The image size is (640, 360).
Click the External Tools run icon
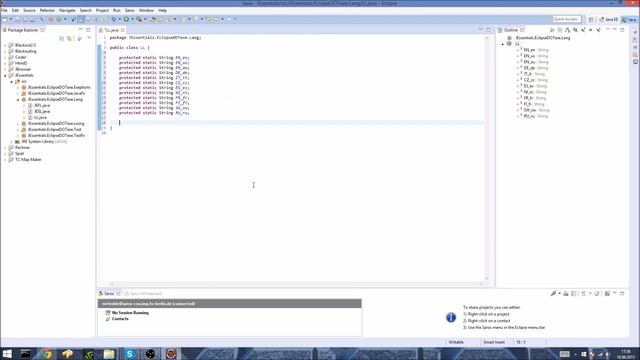pos(139,19)
